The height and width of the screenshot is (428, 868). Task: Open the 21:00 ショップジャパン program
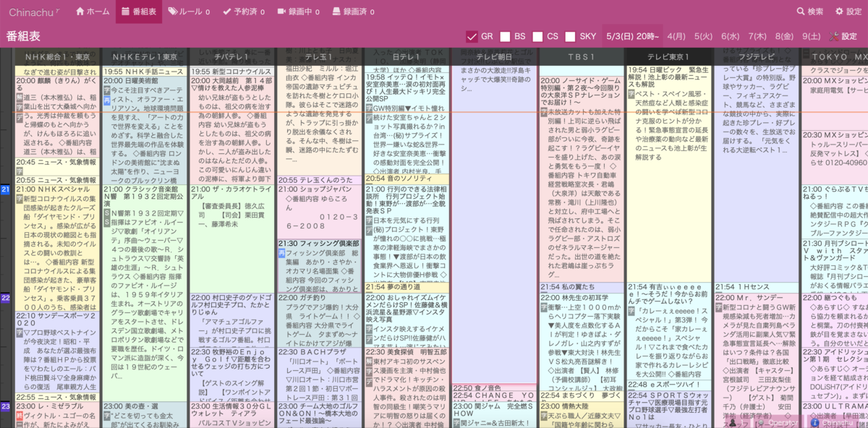320,211
